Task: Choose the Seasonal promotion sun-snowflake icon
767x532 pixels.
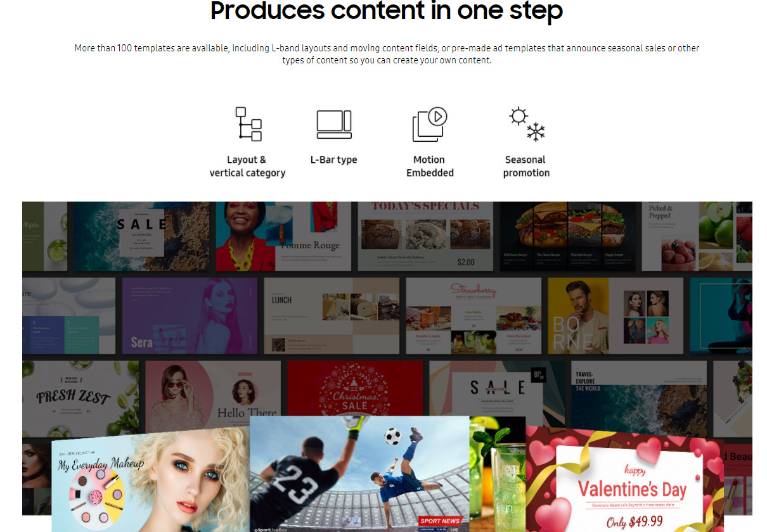Action: [x=527, y=124]
